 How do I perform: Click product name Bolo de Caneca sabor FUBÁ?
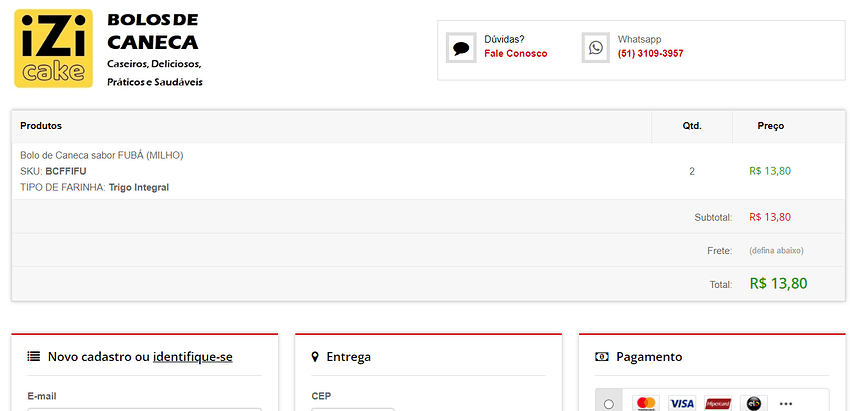[102, 155]
